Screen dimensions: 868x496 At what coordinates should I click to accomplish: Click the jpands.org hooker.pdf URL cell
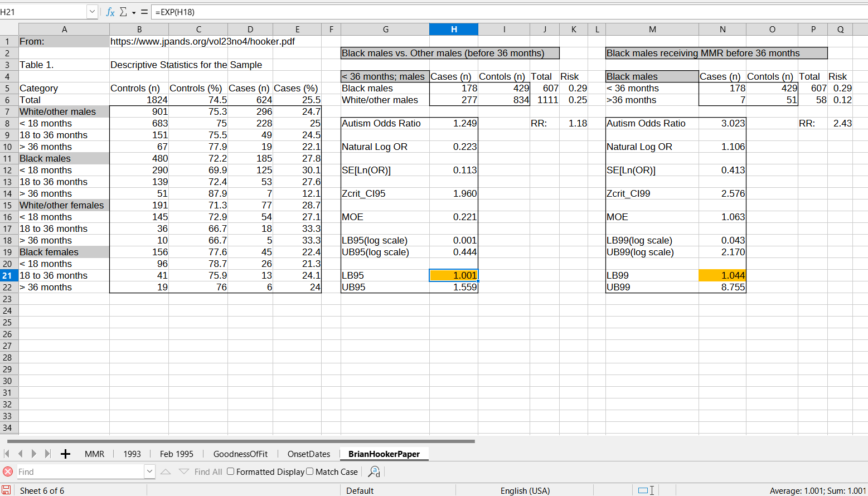coord(202,41)
